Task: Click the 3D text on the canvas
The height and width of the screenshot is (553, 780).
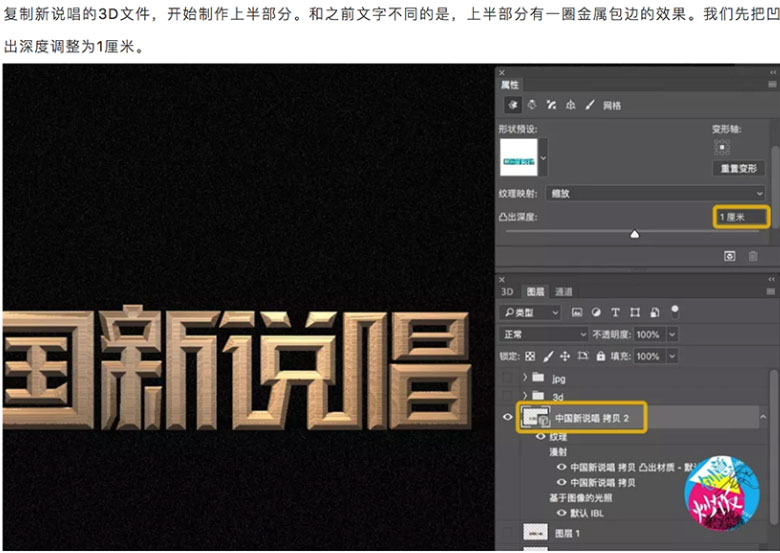Action: point(236,368)
